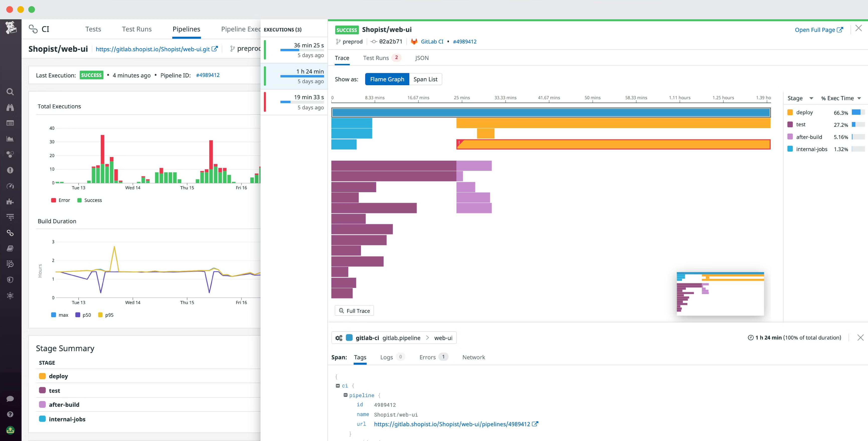Viewport: 868px width, 441px height.
Task: Switch to the Test Runs tab
Action: 376,58
